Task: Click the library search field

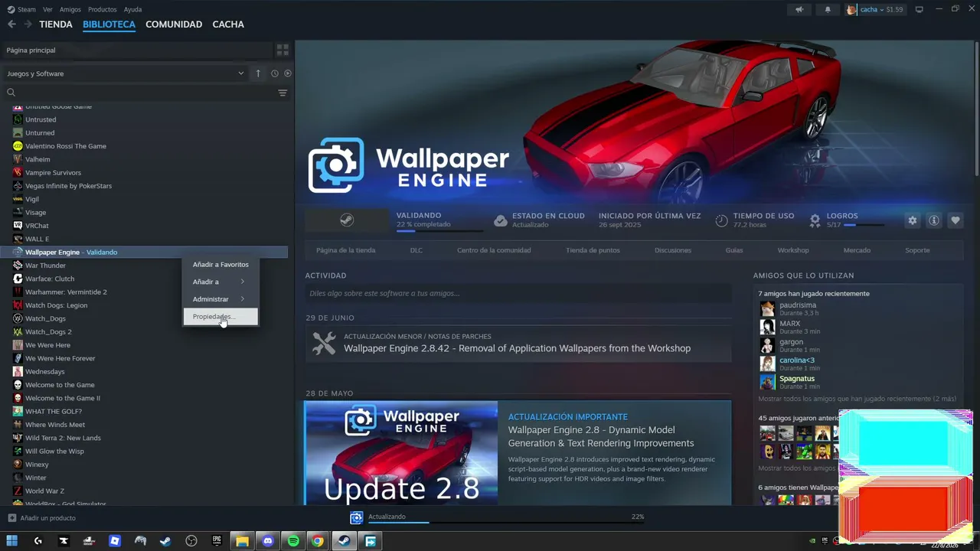Action: tap(142, 93)
